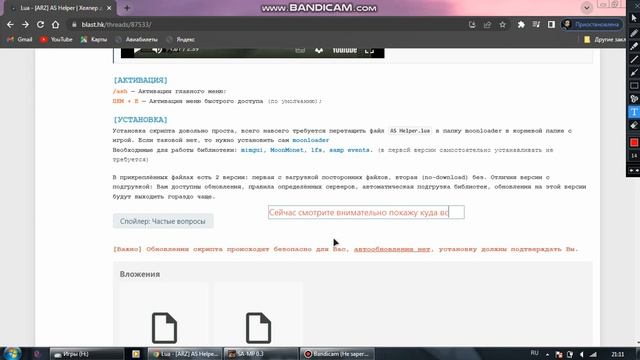
Task: Open Gmail bookmark
Action: point(20,39)
